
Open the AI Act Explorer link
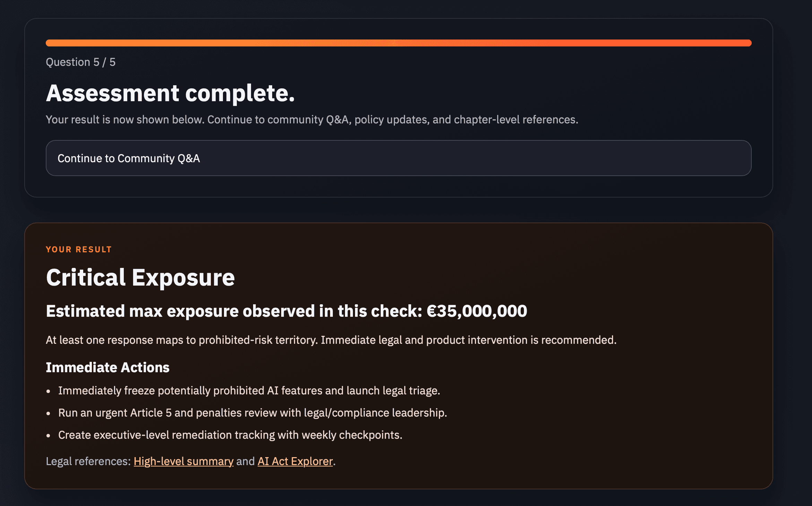pyautogui.click(x=294, y=461)
